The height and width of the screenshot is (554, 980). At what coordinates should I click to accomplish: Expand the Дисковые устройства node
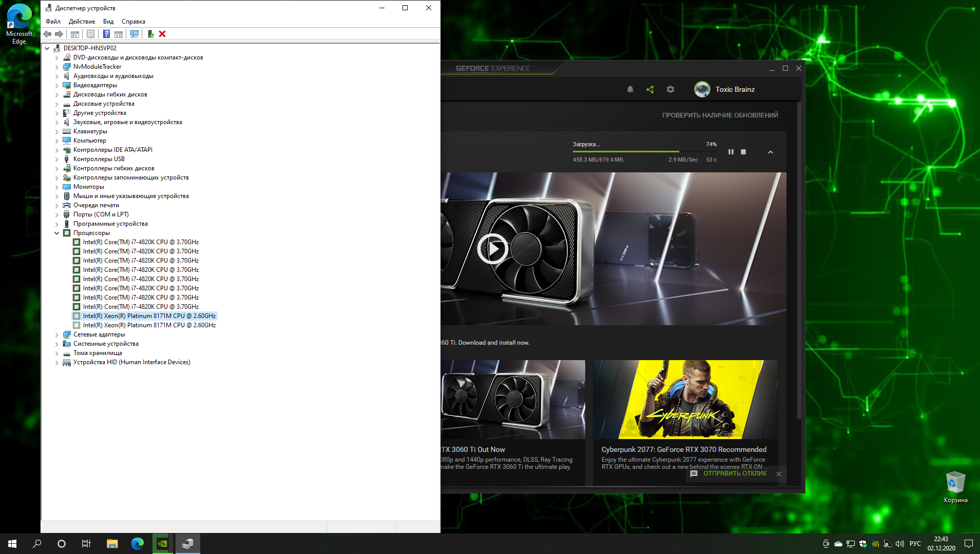coord(57,104)
